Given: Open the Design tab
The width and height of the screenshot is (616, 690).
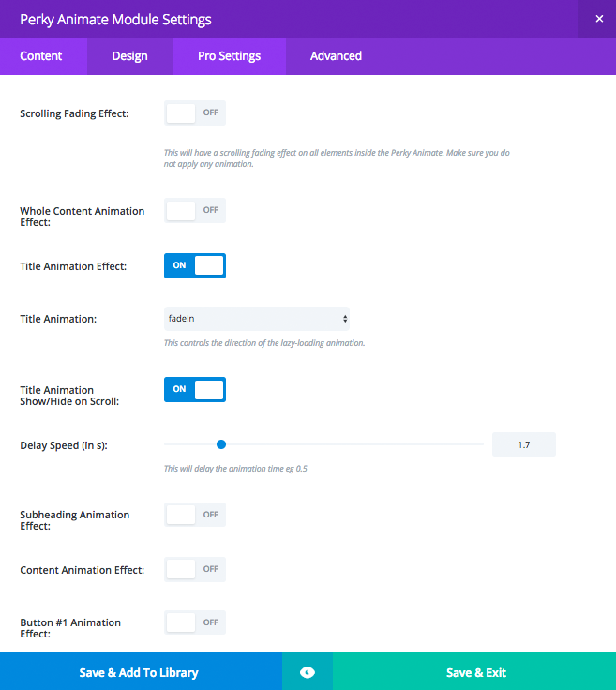Looking at the screenshot, I should click(129, 56).
